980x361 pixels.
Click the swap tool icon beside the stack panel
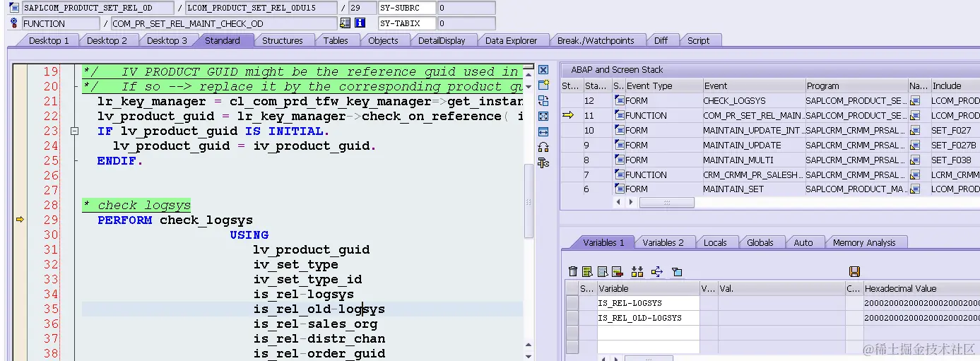[543, 100]
